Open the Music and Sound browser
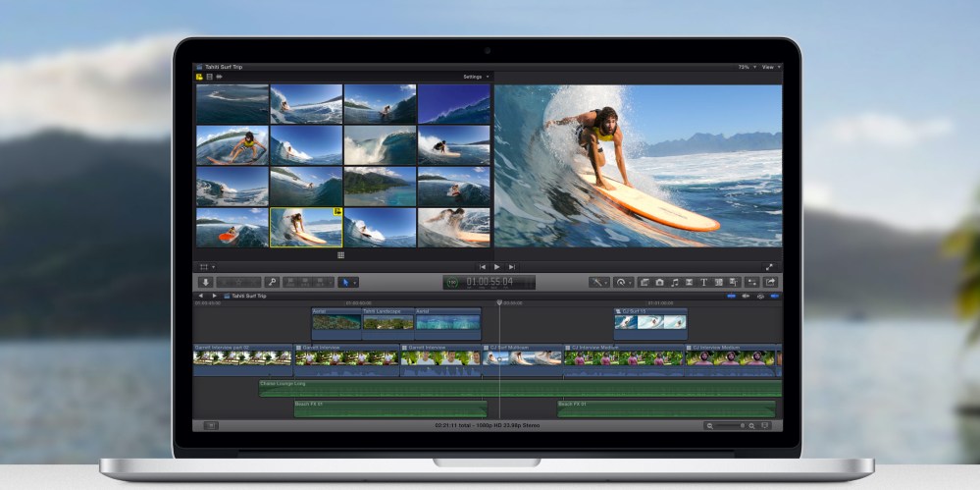Screen dimensions: 980x490 tap(674, 282)
